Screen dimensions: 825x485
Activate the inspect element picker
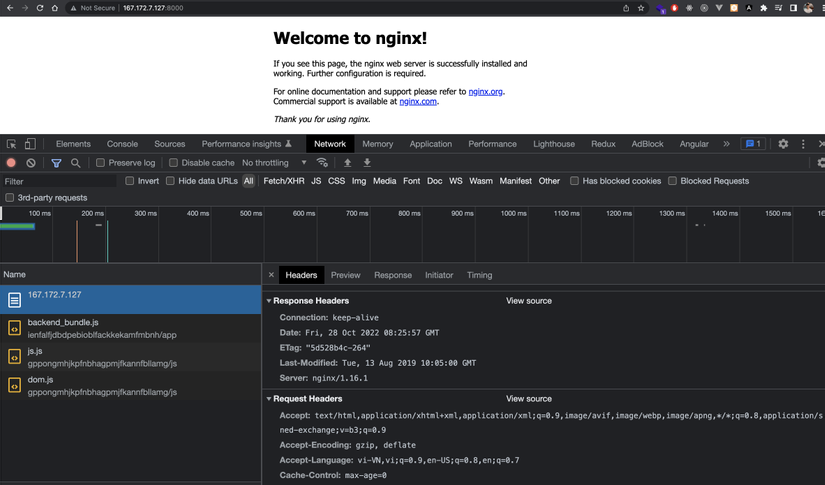click(11, 144)
